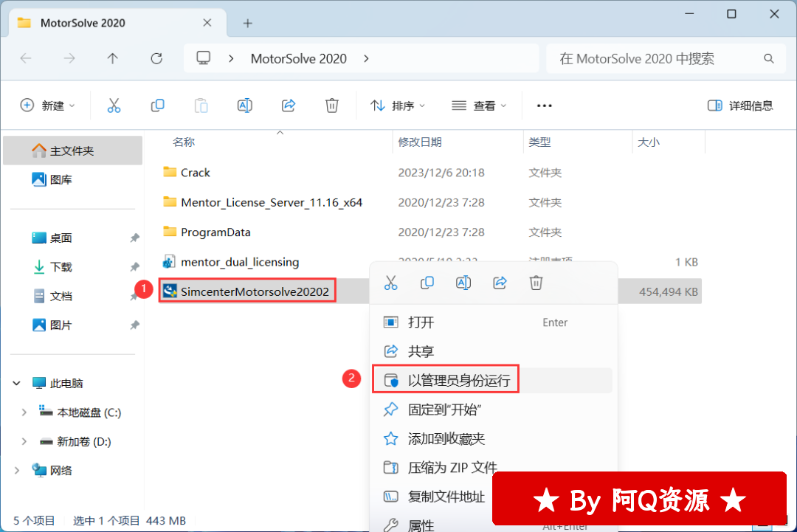Select 主文件夹 in the navigation pane

pyautogui.click(x=72, y=151)
